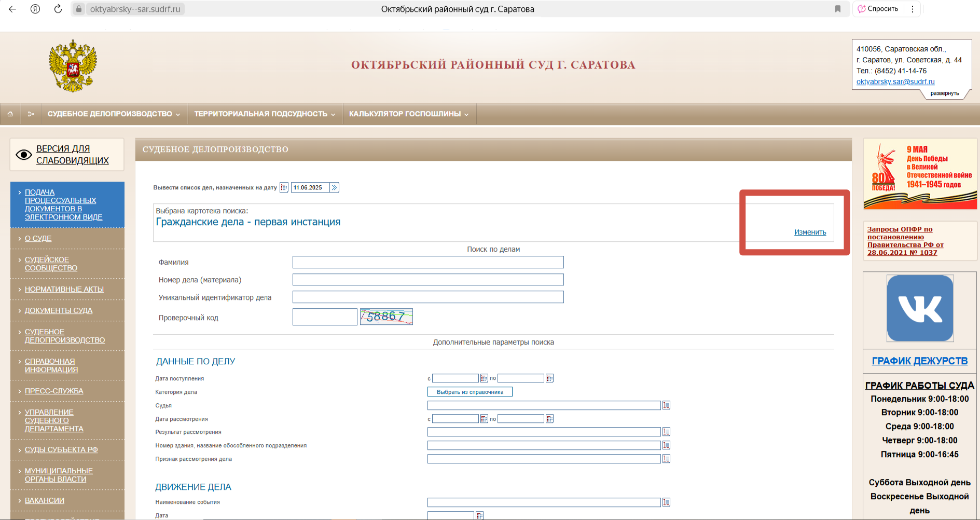Open the VK social network logo

[x=919, y=308]
